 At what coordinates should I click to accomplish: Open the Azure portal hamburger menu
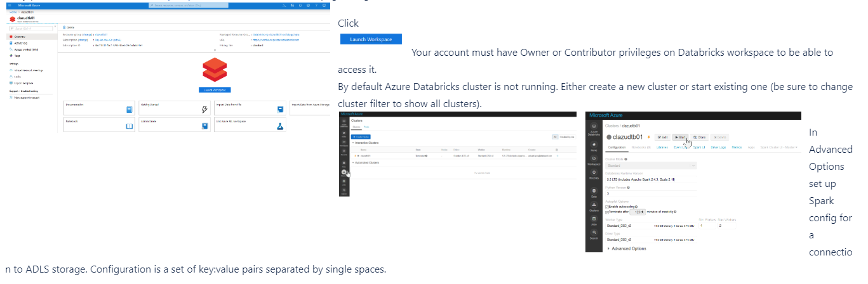[x=9, y=5]
